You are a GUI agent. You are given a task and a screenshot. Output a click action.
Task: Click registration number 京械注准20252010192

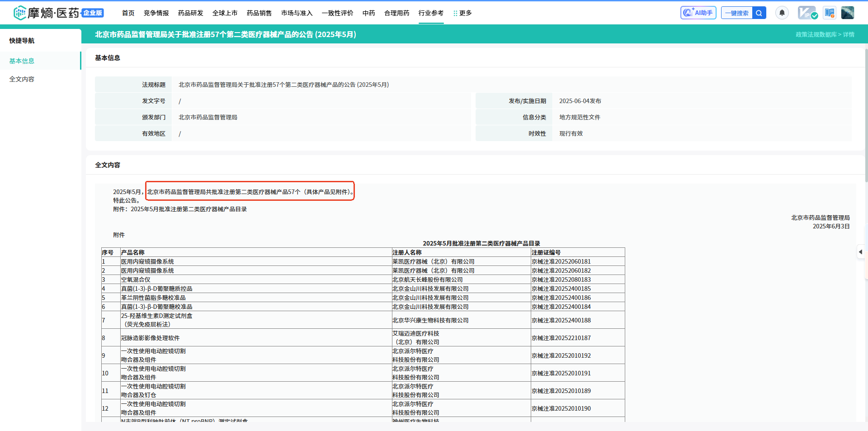pos(561,355)
